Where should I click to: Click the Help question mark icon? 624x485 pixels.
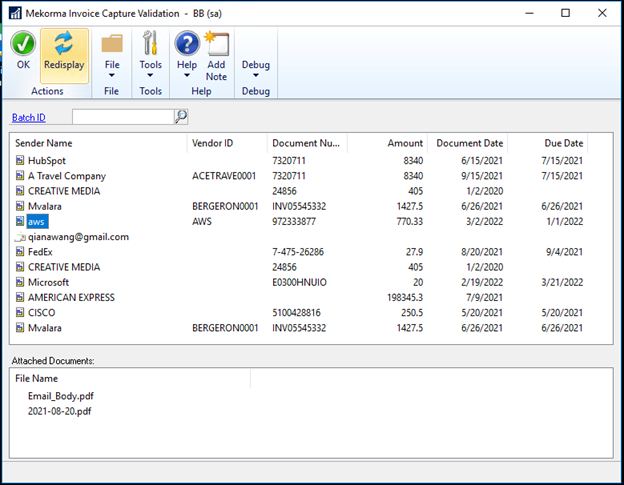(187, 43)
